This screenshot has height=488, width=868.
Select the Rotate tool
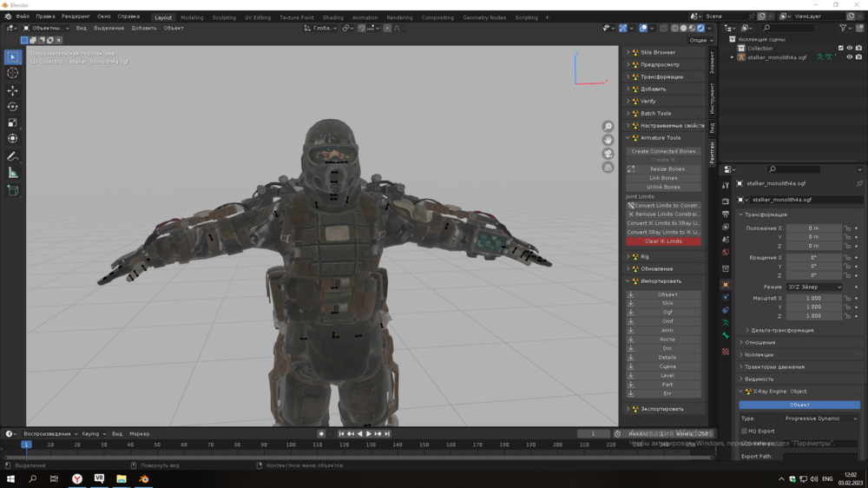point(13,107)
